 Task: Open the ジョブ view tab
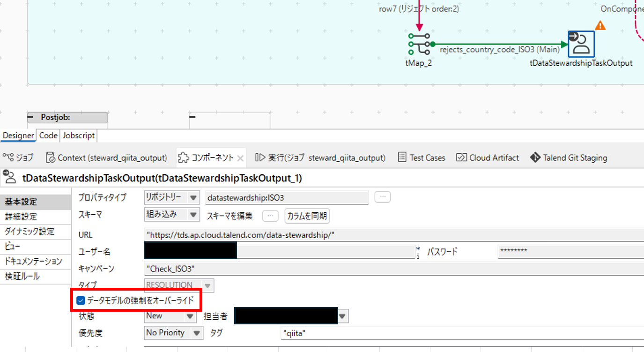pos(19,157)
